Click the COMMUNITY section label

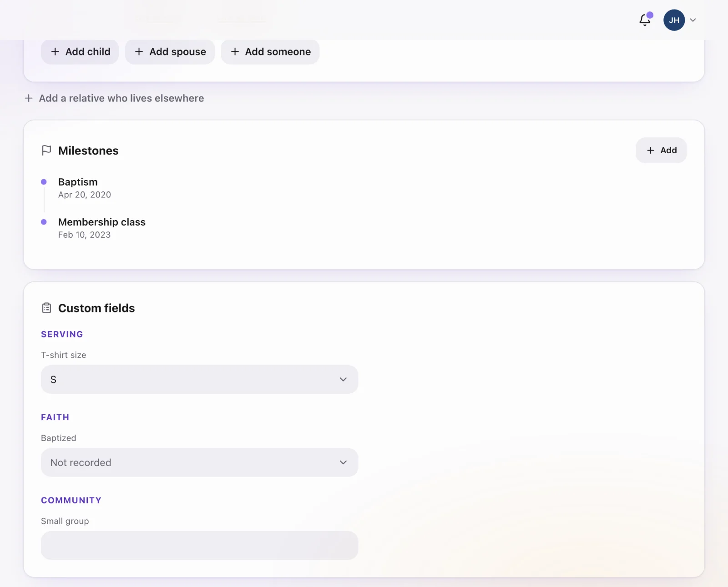click(x=71, y=500)
